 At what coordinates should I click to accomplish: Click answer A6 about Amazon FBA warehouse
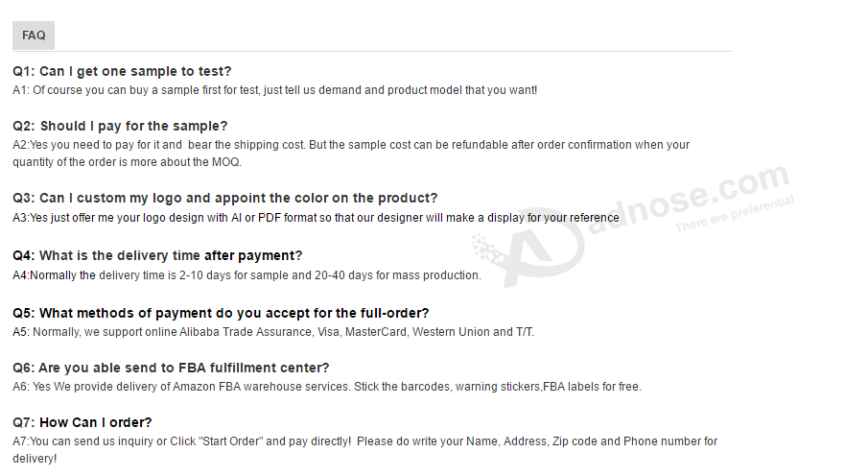[327, 387]
